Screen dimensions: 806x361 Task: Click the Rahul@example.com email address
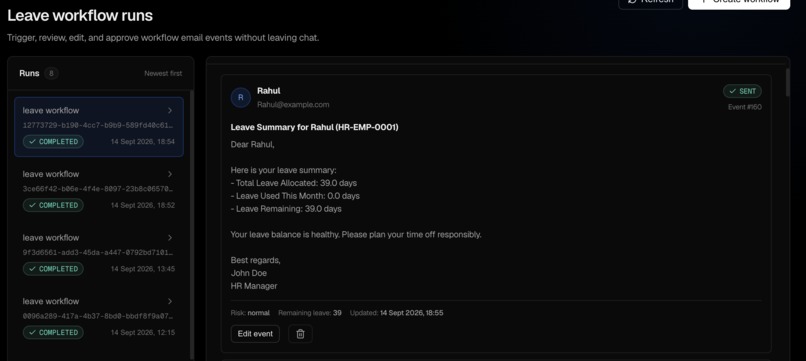[293, 104]
